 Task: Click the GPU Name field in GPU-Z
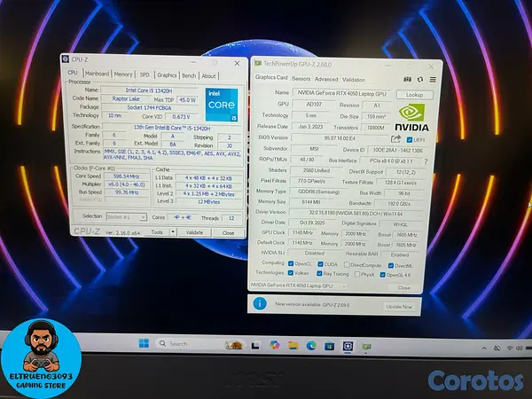[x=342, y=93]
